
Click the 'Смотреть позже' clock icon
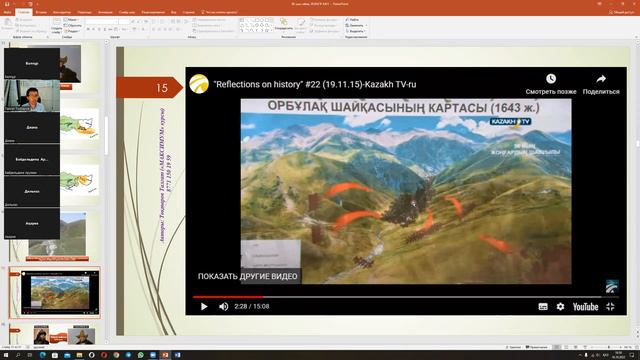pyautogui.click(x=551, y=78)
